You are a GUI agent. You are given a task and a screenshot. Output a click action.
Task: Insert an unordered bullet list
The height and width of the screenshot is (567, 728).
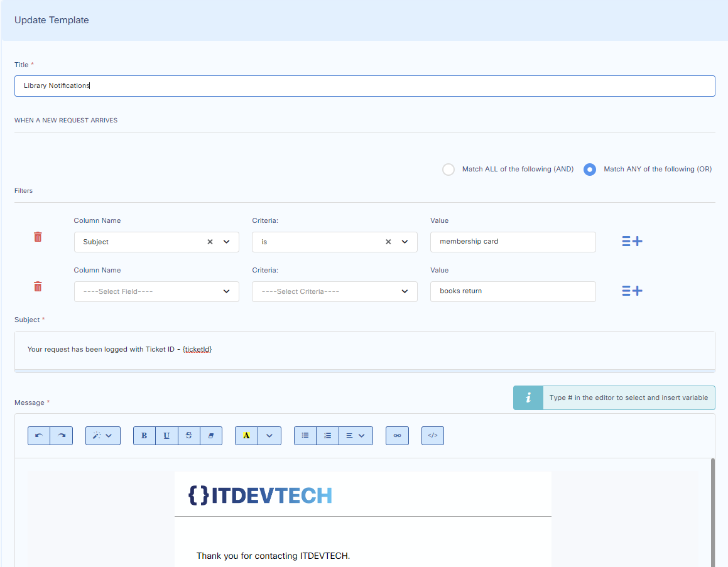pyautogui.click(x=305, y=436)
